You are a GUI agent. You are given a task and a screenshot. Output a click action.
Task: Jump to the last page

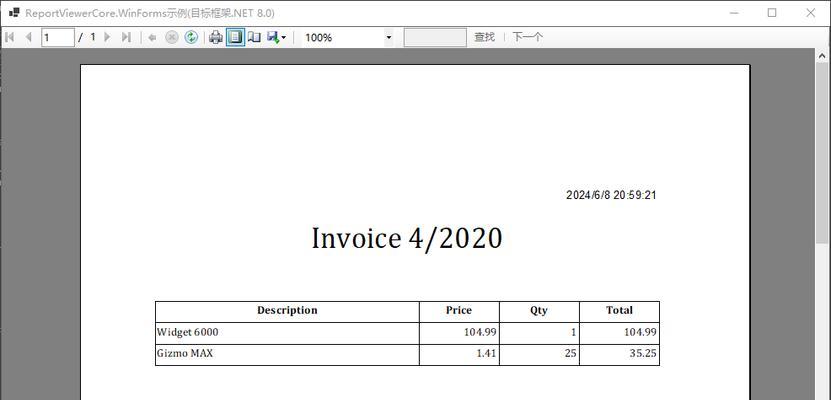click(126, 37)
